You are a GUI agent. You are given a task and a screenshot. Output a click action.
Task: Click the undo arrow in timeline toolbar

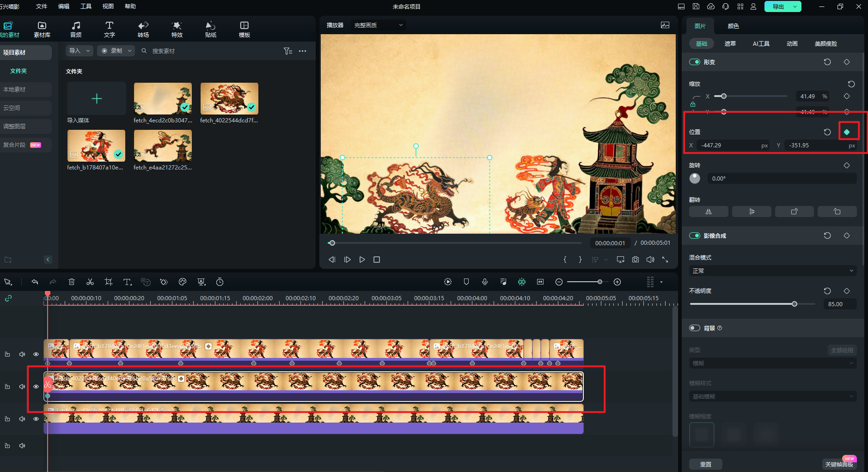35,282
